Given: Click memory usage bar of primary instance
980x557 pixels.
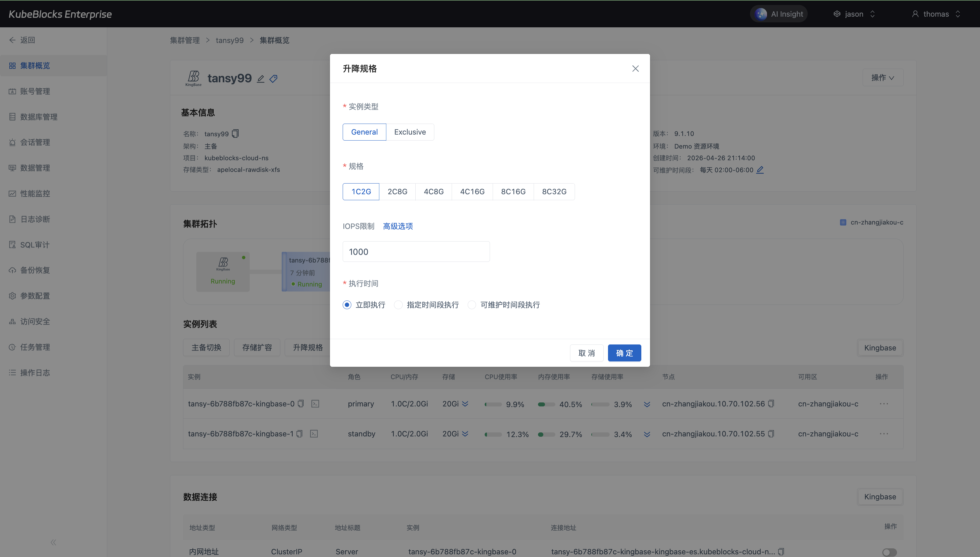Looking at the screenshot, I should tap(546, 404).
